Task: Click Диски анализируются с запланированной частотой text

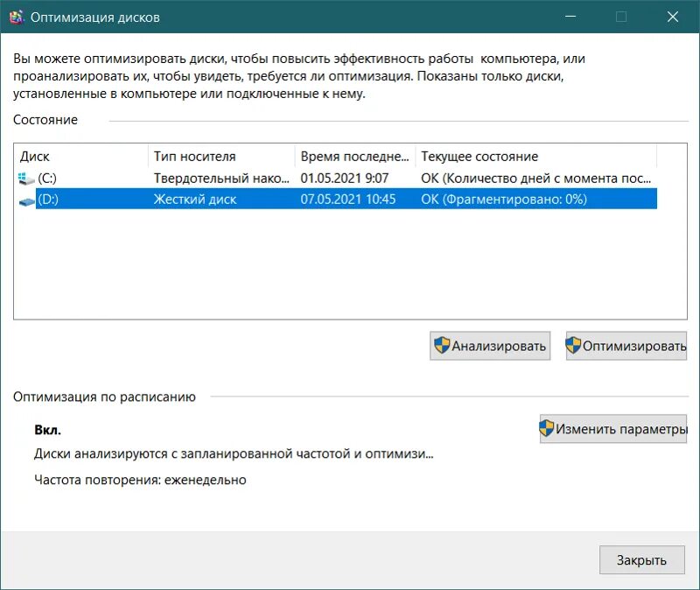Action: click(x=234, y=453)
